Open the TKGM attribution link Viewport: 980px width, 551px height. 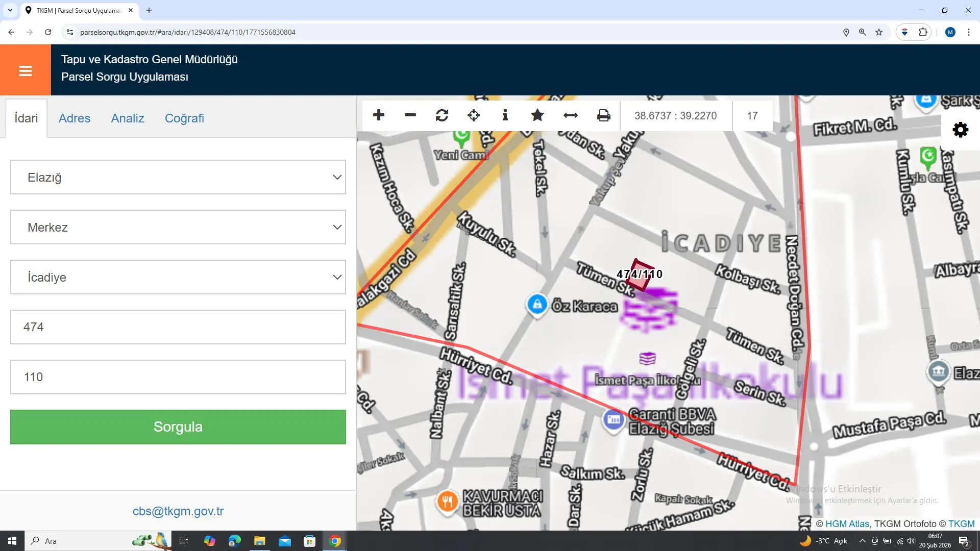(962, 524)
